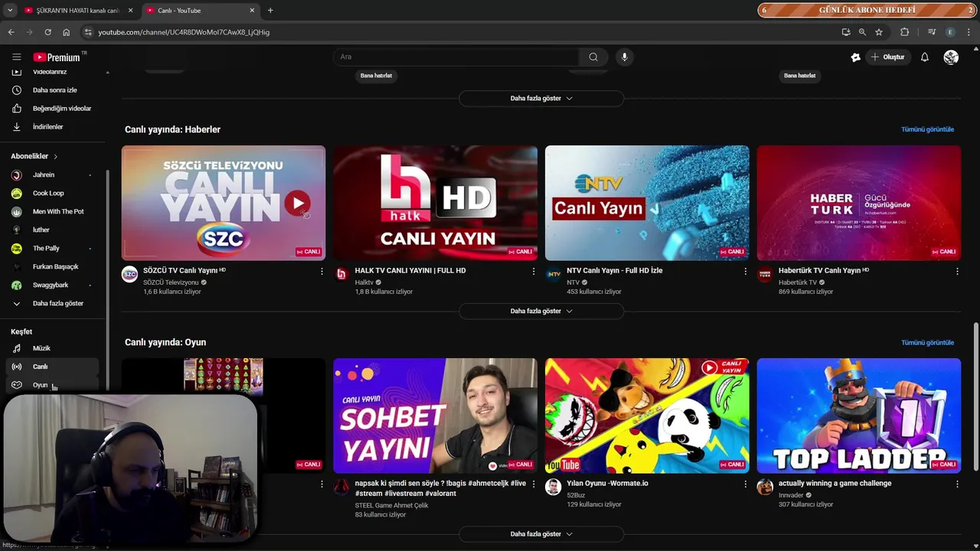
Task: Expand Daha fazla göster below Haberler row
Action: [x=541, y=311]
